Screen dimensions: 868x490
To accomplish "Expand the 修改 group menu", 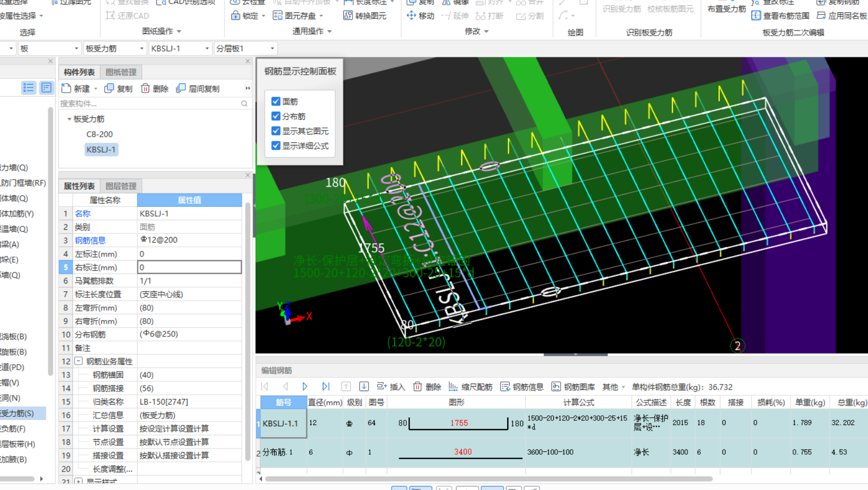I will tap(486, 32).
